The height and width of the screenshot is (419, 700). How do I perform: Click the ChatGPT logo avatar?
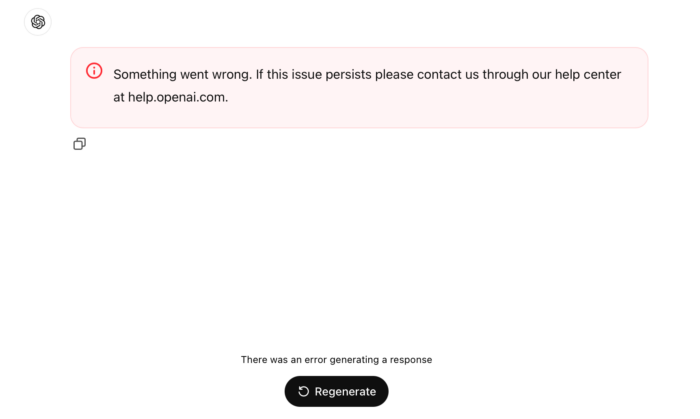click(x=38, y=22)
